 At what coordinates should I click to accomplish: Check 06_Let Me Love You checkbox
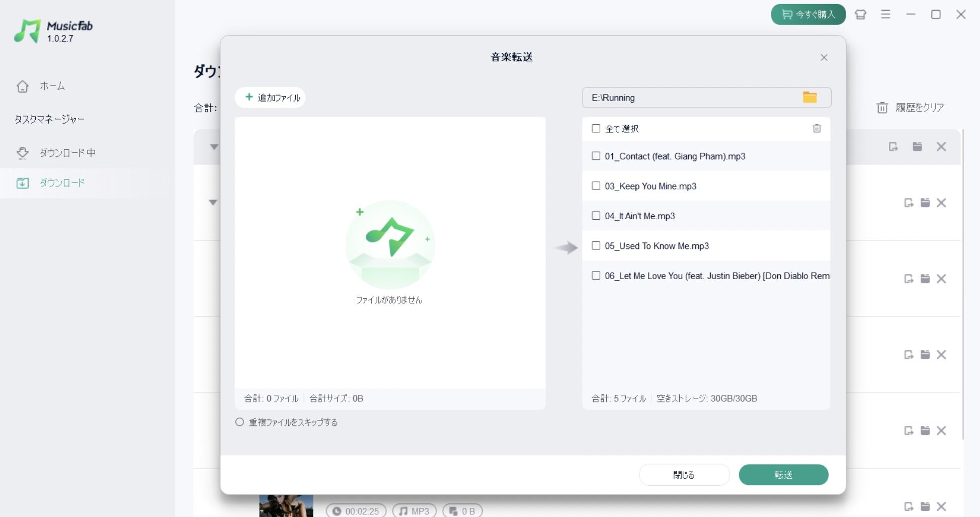pos(596,275)
